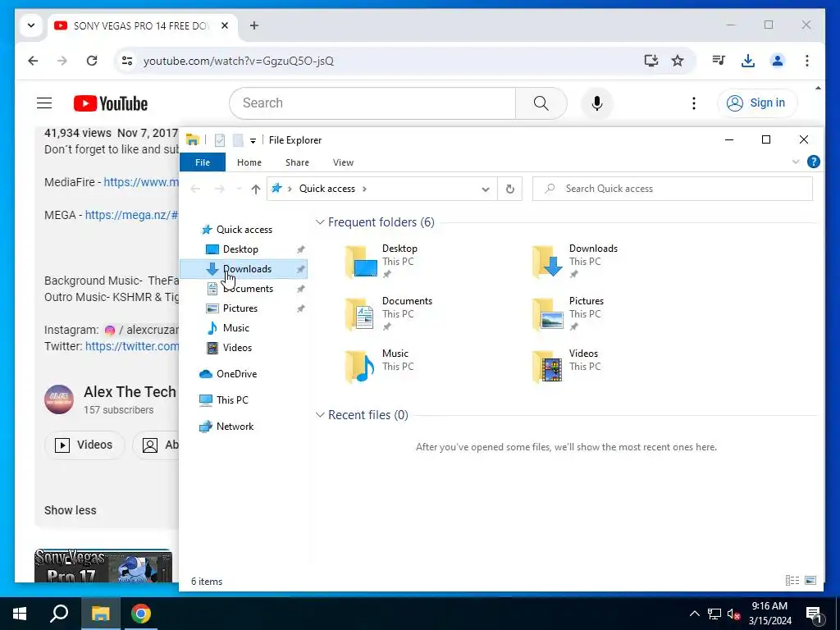Collapse the Frequent folders group

(320, 221)
